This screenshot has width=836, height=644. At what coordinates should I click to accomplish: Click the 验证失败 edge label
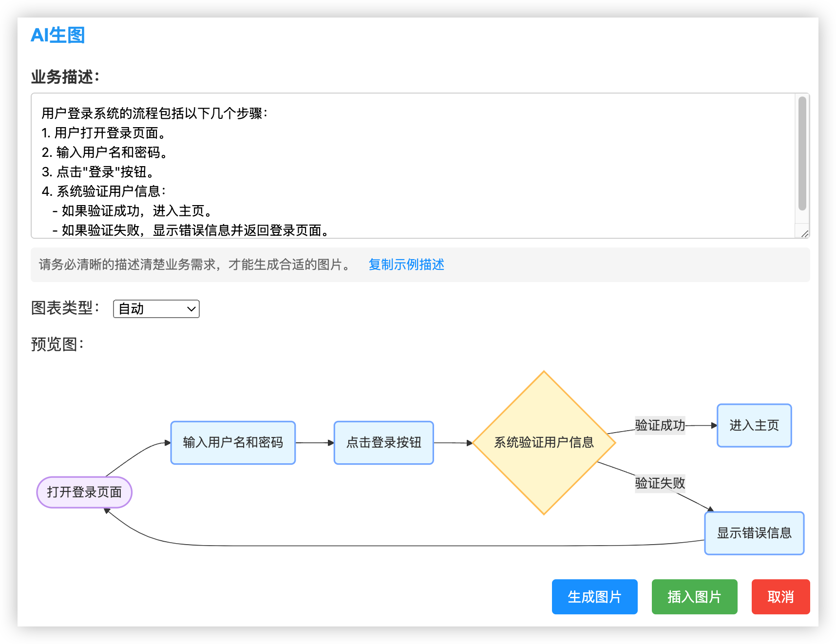click(x=660, y=483)
